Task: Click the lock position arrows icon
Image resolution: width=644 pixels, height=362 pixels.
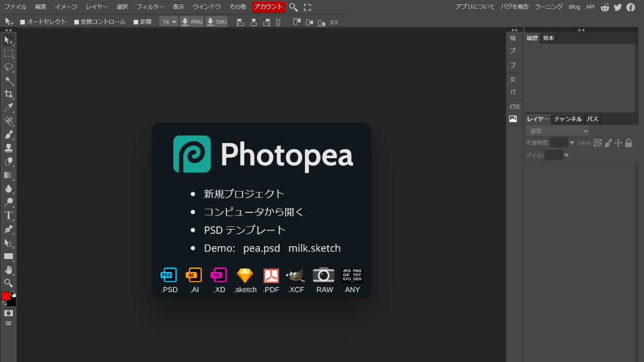Action: click(618, 143)
